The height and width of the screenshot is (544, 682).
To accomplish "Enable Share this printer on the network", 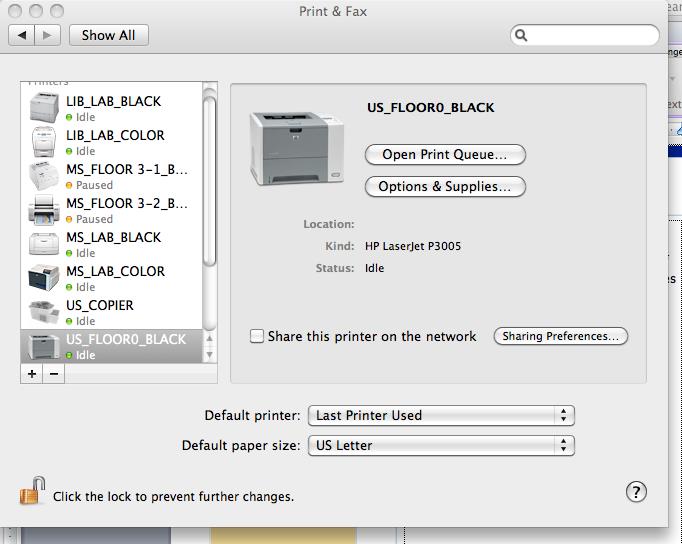I will coord(257,336).
